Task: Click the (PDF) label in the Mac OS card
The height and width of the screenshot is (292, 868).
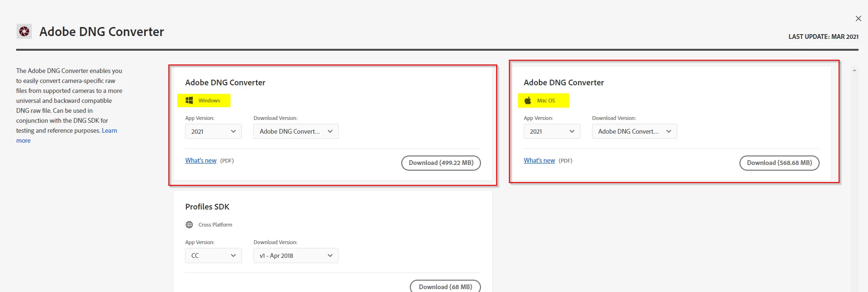Action: click(566, 161)
